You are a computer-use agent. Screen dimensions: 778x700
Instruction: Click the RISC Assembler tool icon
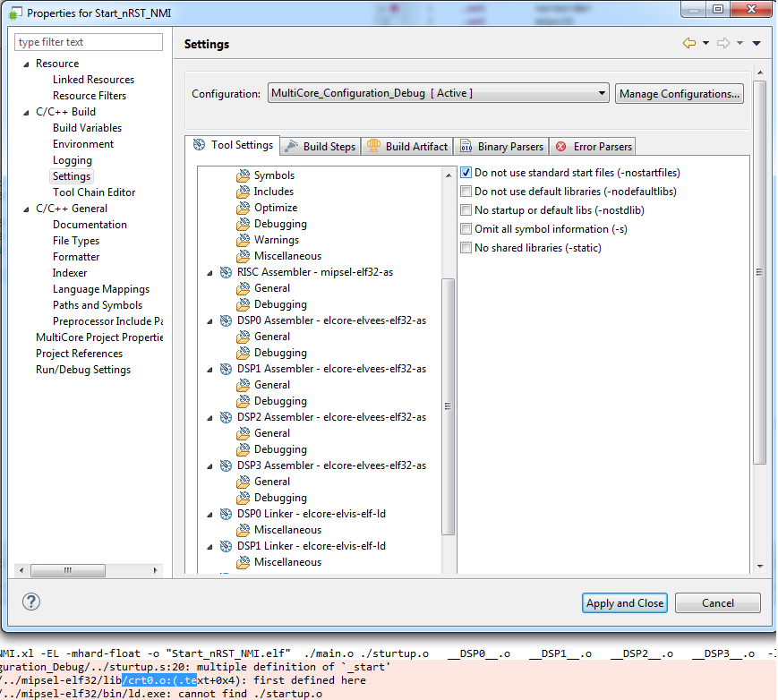[x=226, y=272]
